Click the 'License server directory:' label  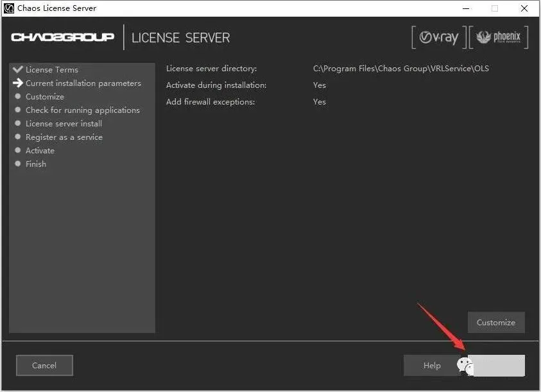pos(212,68)
